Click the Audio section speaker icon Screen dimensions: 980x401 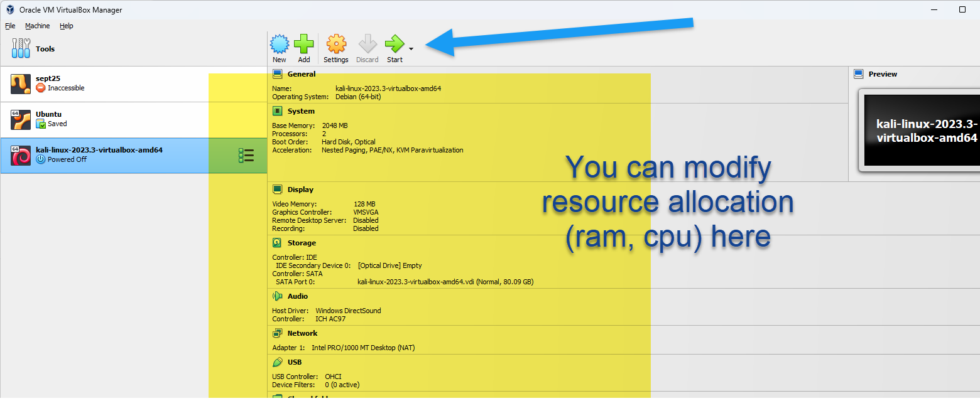(278, 296)
